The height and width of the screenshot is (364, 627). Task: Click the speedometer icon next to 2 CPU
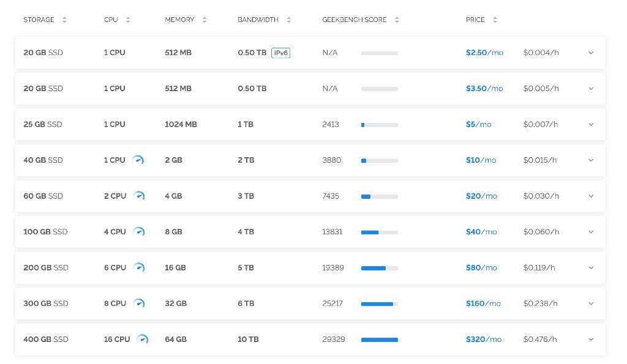pos(140,196)
